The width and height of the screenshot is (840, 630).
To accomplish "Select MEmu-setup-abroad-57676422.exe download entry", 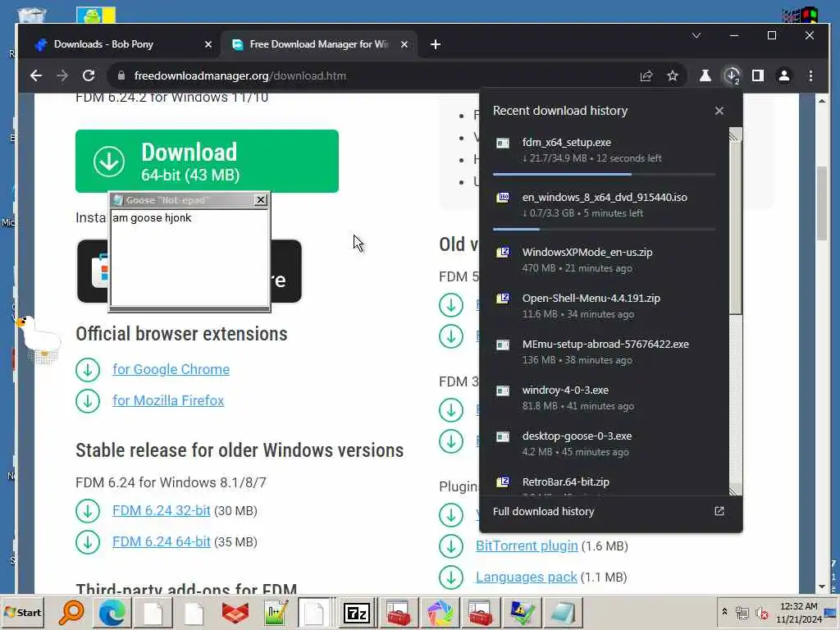I will click(x=604, y=352).
